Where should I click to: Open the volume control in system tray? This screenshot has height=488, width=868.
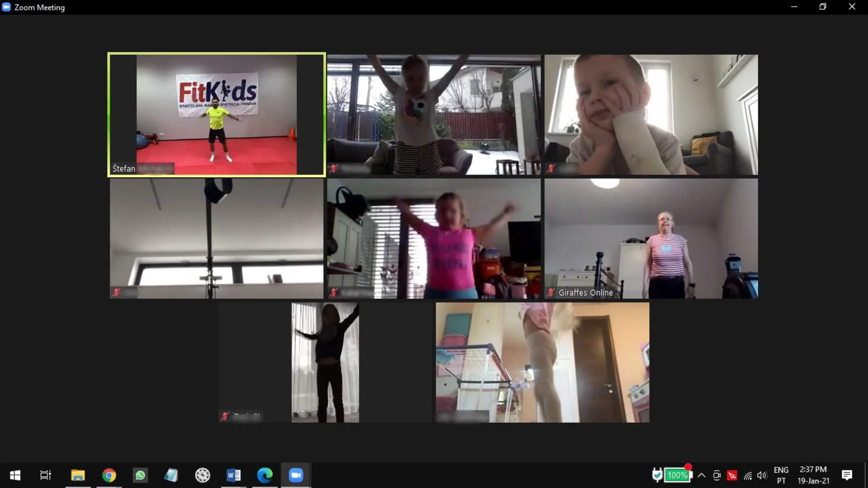762,475
